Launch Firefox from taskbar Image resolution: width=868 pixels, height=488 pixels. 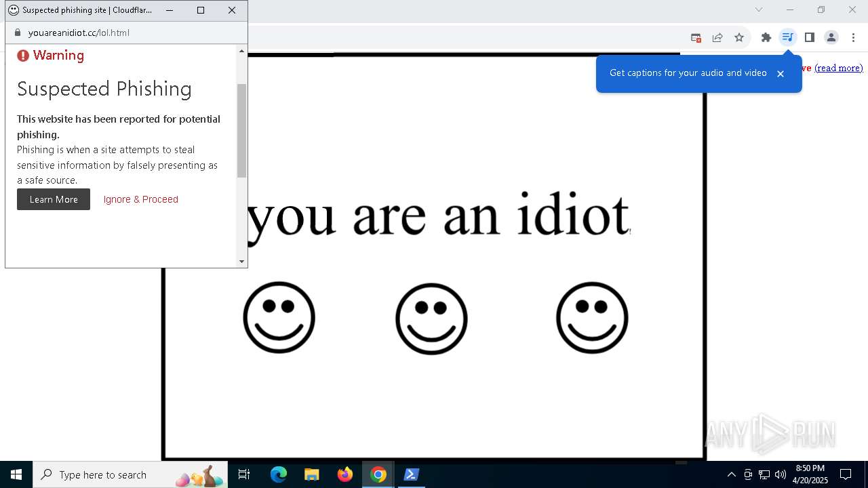click(x=345, y=474)
